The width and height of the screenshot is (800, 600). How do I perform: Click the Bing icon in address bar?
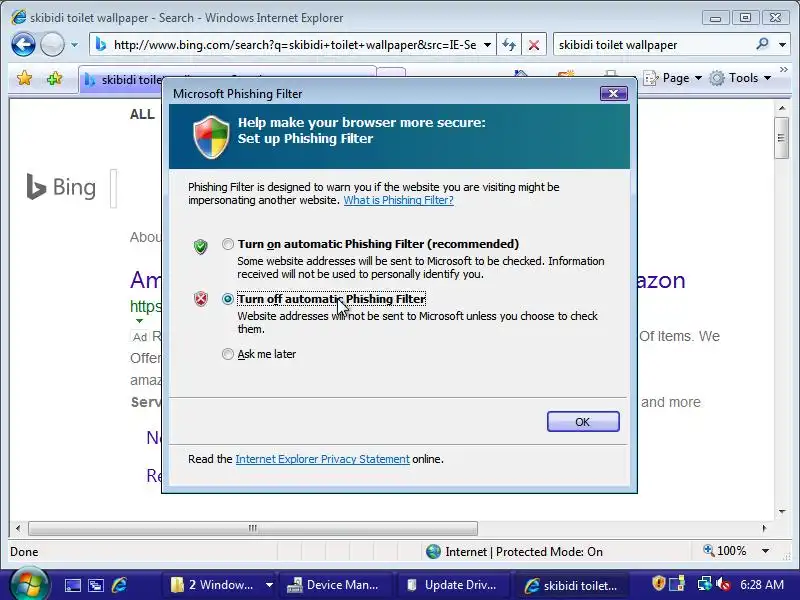point(101,45)
